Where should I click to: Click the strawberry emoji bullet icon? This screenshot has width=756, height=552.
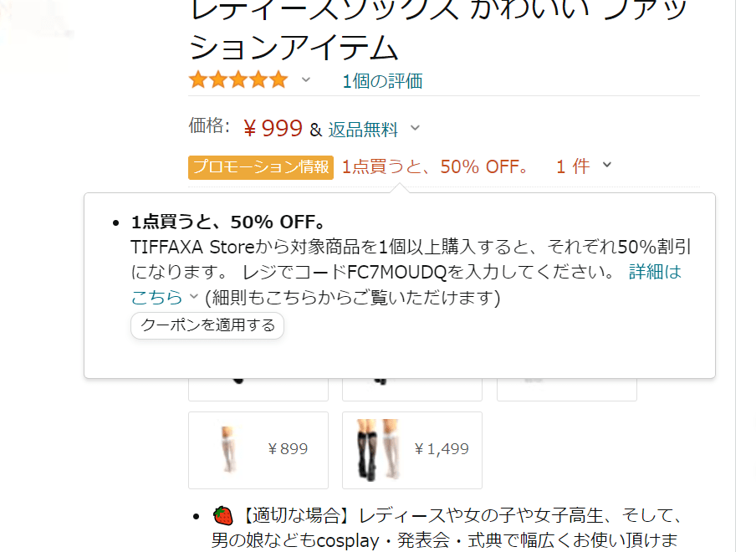[222, 515]
